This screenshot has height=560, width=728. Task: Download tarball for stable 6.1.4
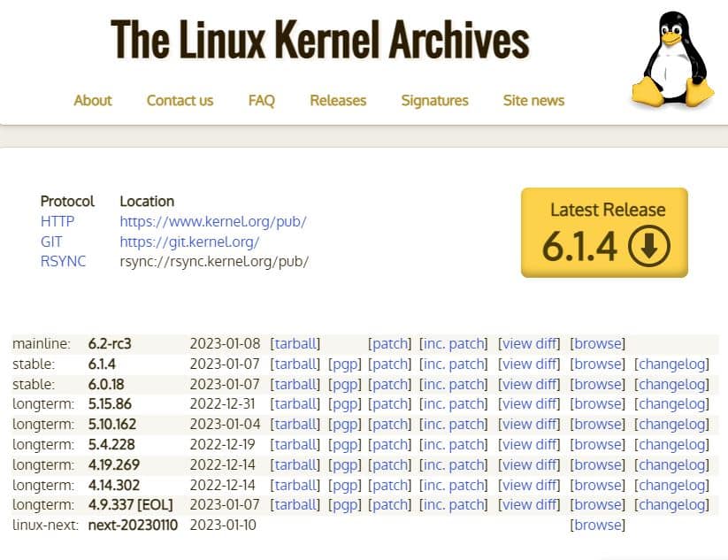[x=295, y=364]
